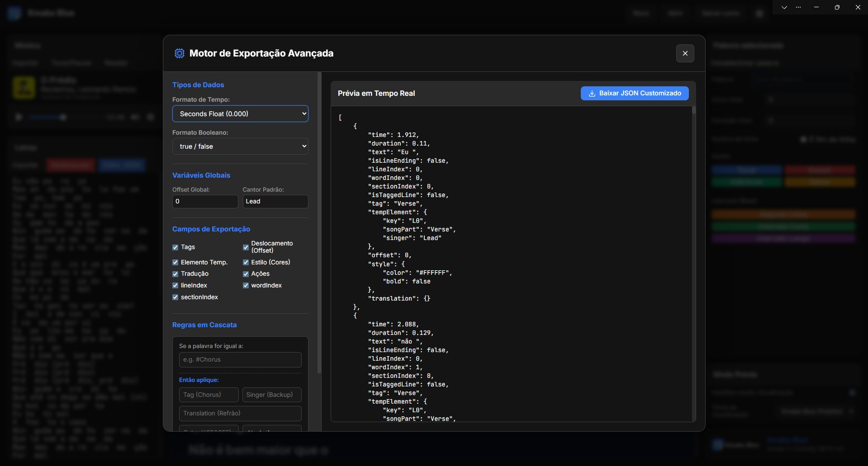Uncheck the Elemento Temp. checkbox
Viewport: 868px width, 466px height.
point(175,262)
